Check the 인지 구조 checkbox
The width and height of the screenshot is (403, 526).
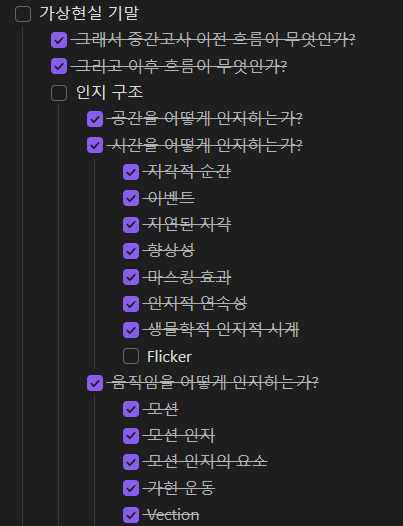[59, 93]
